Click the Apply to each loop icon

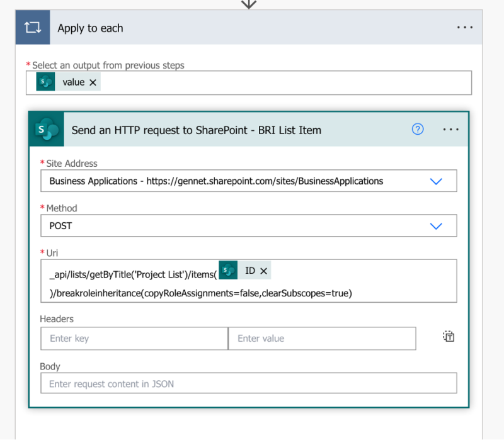33,27
